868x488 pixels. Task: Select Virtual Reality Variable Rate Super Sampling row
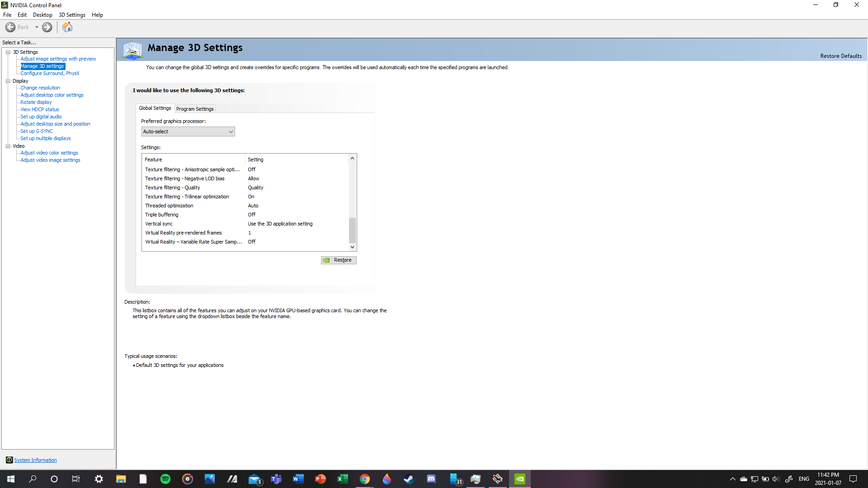pyautogui.click(x=245, y=242)
